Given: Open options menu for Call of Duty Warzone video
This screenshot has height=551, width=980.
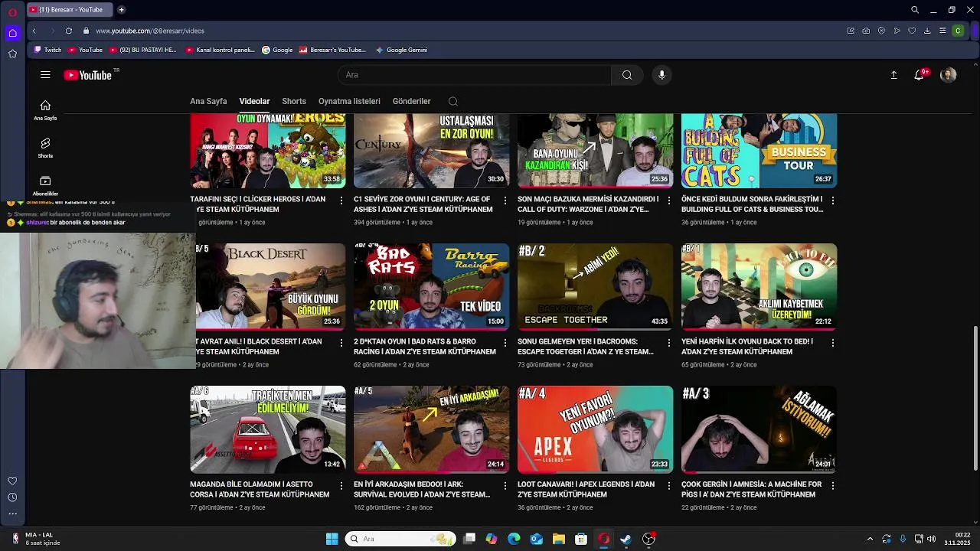Looking at the screenshot, I should (669, 201).
